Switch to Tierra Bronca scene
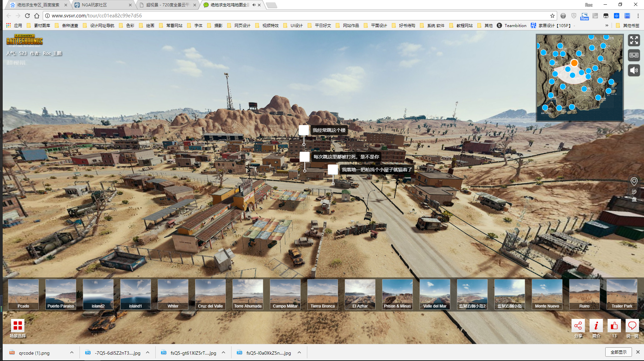Screen dimensions: 644x361 (323, 294)
